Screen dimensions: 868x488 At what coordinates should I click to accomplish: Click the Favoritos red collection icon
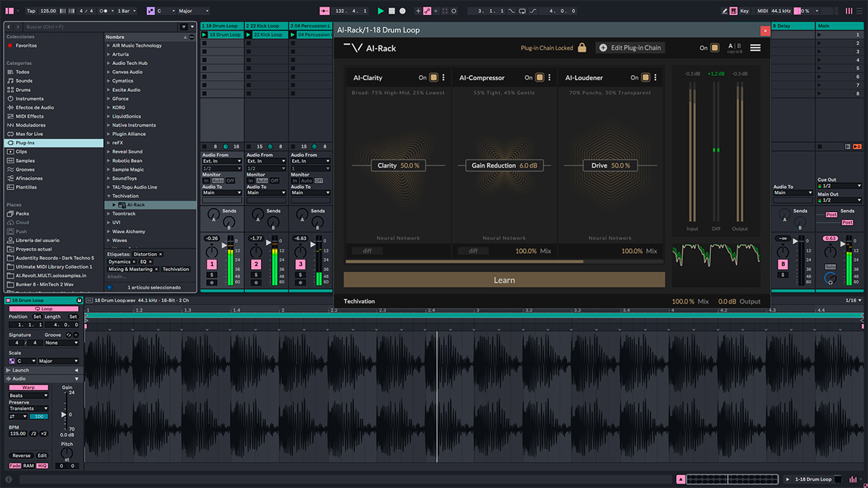9,46
